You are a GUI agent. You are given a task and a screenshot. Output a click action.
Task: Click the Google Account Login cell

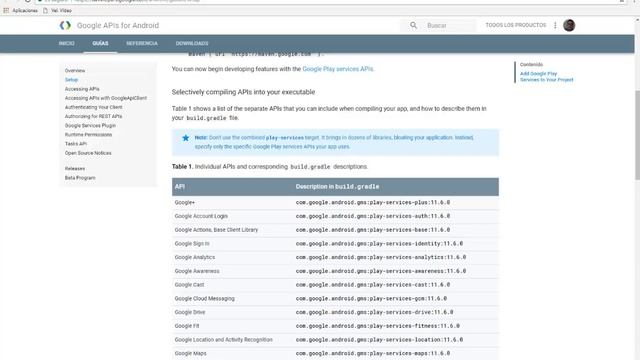(x=201, y=216)
